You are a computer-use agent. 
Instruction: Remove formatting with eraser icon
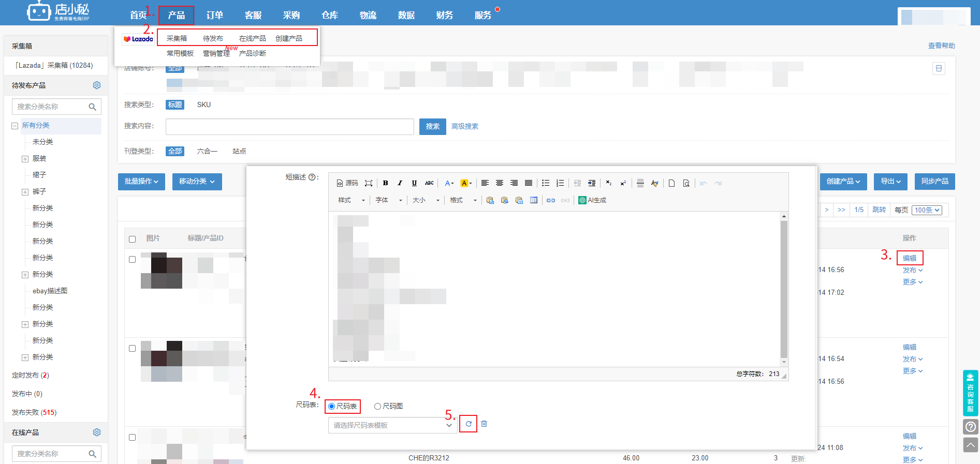(x=655, y=183)
